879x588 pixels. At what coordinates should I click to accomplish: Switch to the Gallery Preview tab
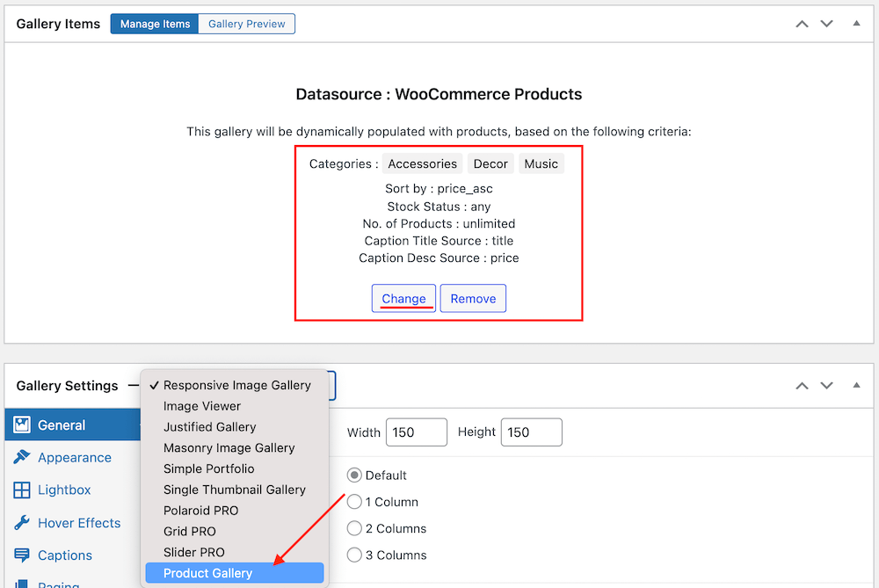[247, 24]
